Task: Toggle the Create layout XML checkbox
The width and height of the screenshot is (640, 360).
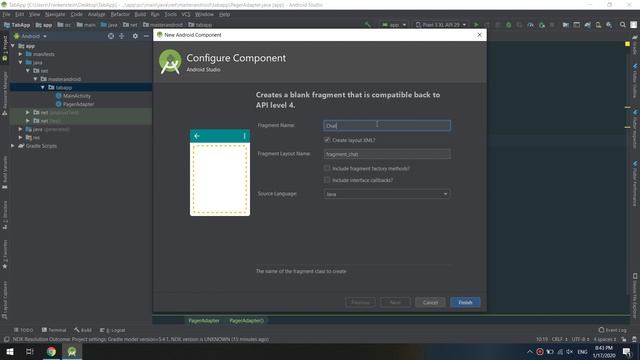Action: 327,140
